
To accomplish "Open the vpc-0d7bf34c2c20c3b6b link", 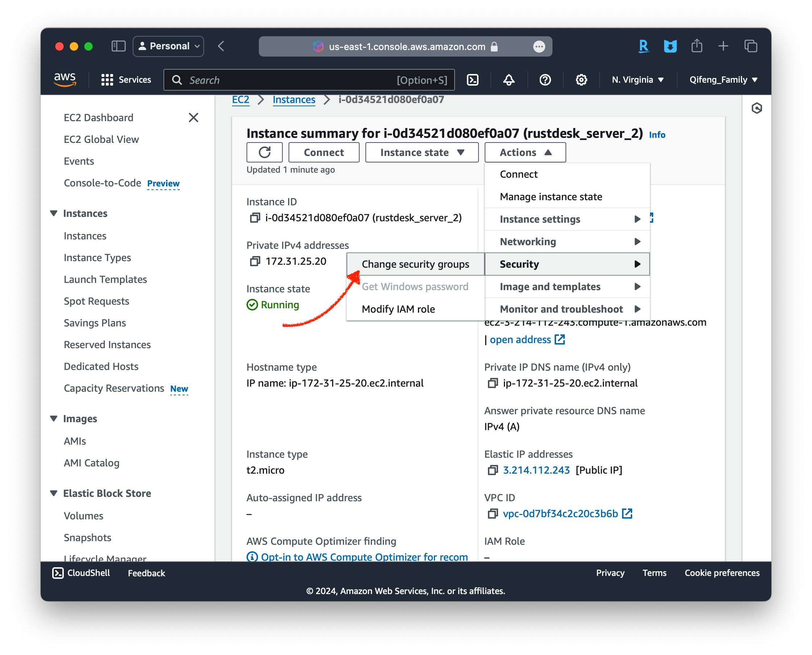I will (560, 514).
